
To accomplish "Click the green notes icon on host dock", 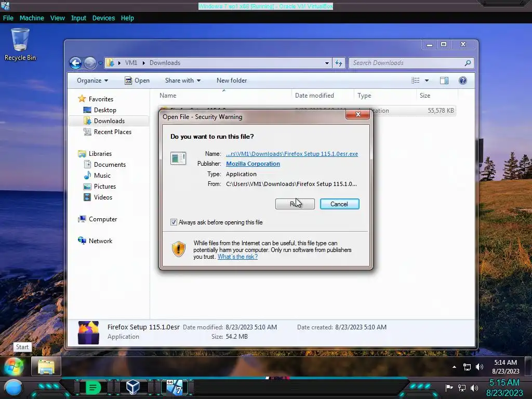I will tap(93, 388).
